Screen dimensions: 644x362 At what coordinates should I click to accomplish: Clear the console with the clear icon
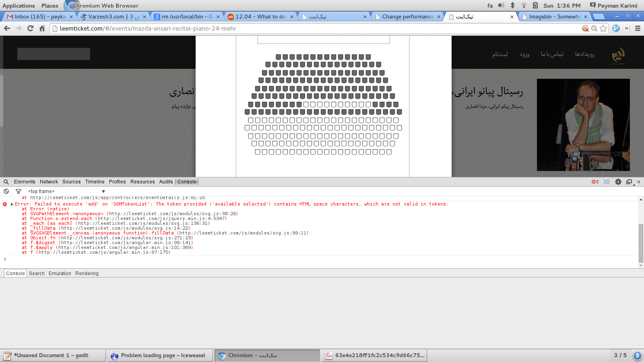pos(6,191)
